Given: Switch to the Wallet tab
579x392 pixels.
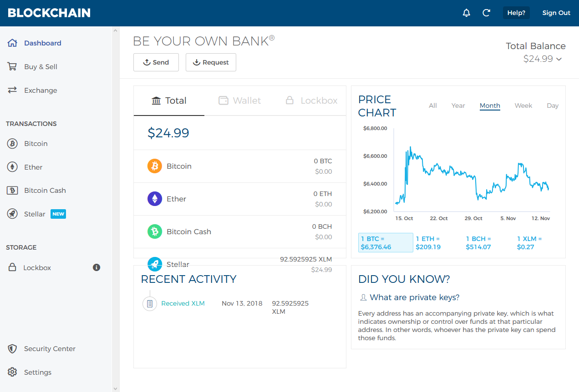Looking at the screenshot, I should (240, 101).
